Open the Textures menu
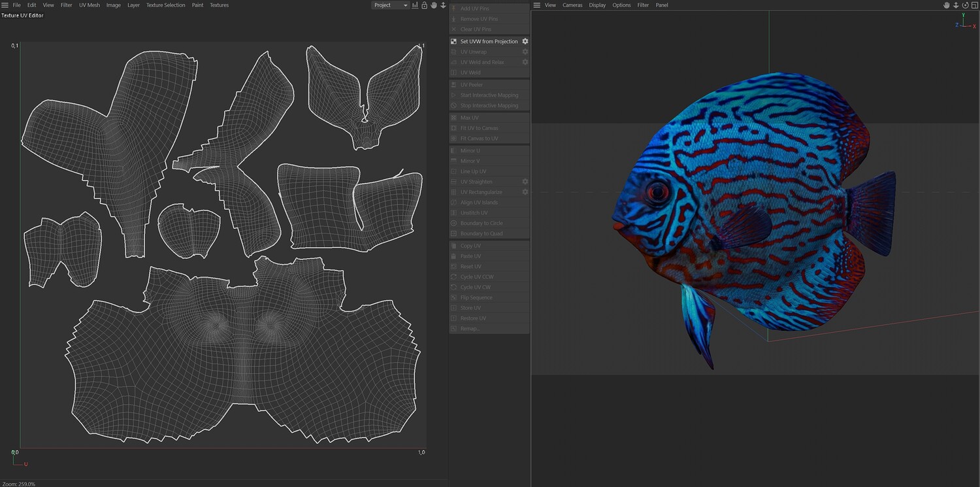 pos(220,5)
